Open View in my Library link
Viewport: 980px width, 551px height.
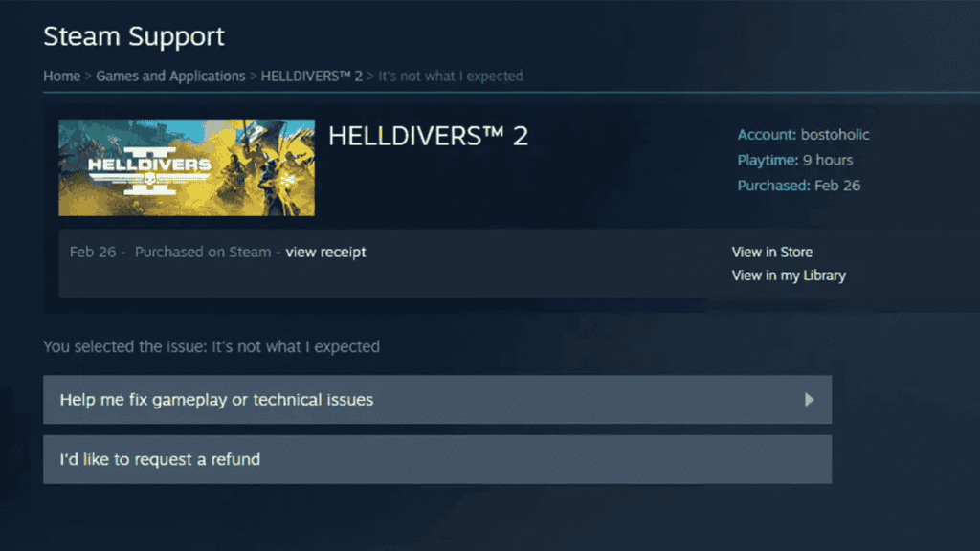[x=789, y=275]
